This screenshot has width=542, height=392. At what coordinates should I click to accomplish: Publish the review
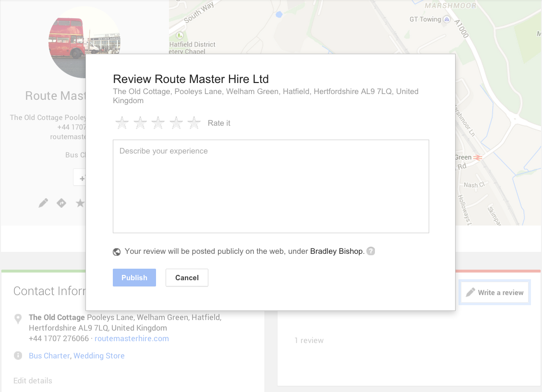134,278
